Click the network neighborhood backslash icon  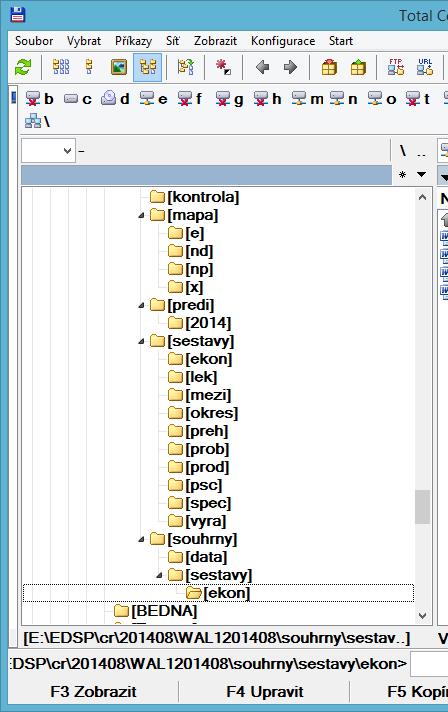37,121
